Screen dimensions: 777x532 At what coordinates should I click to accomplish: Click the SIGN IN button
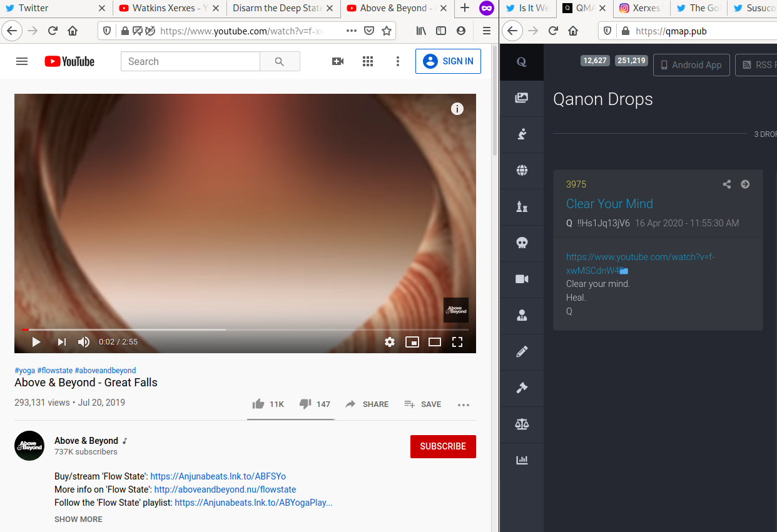tap(448, 61)
